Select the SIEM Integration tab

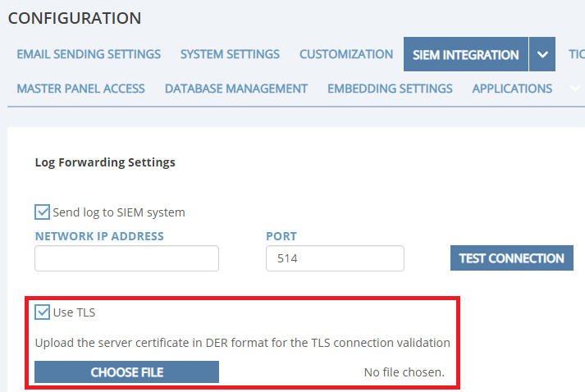point(465,55)
